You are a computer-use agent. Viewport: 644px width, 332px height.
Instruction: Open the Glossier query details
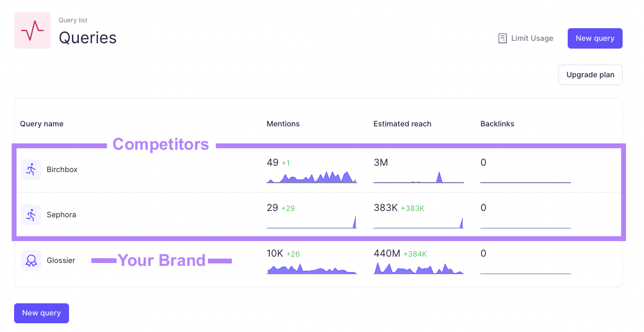click(61, 261)
